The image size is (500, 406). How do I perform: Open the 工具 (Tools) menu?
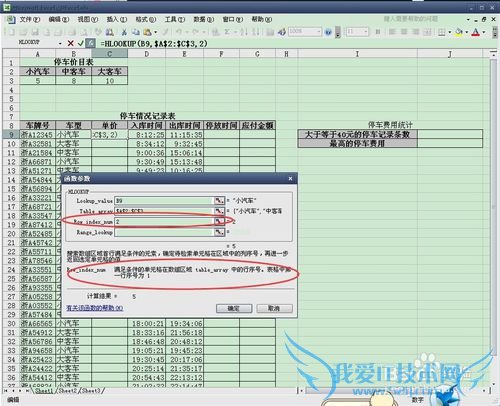175,19
